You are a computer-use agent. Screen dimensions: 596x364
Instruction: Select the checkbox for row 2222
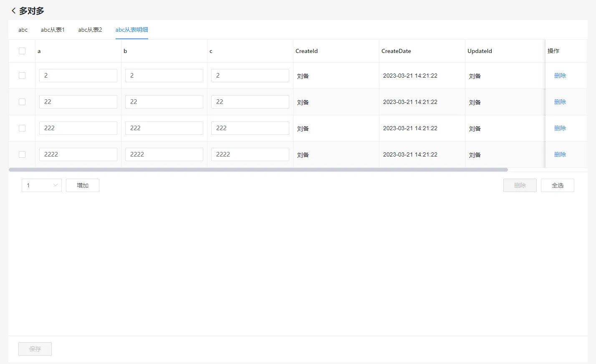tap(22, 154)
